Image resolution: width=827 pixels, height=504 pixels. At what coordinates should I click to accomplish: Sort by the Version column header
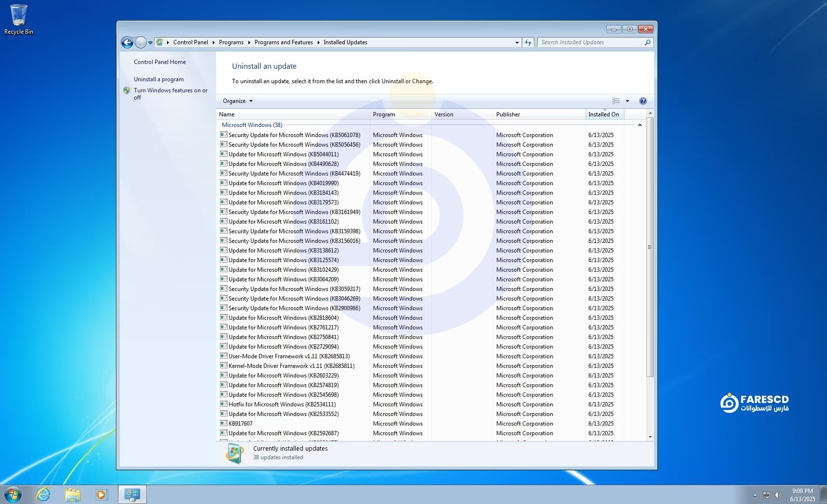pos(463,114)
